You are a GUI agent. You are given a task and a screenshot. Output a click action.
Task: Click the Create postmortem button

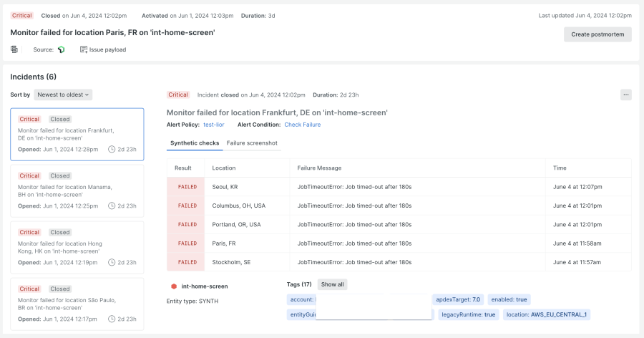(x=597, y=34)
